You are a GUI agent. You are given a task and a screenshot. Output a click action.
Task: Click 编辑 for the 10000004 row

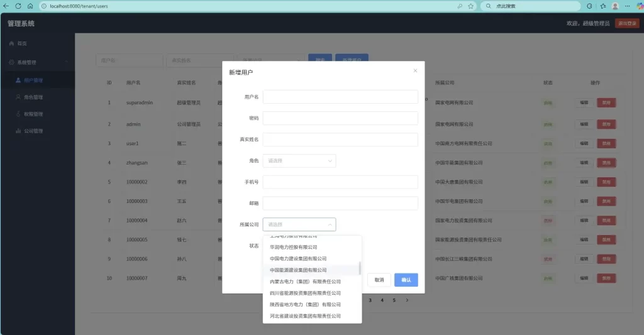click(x=584, y=221)
